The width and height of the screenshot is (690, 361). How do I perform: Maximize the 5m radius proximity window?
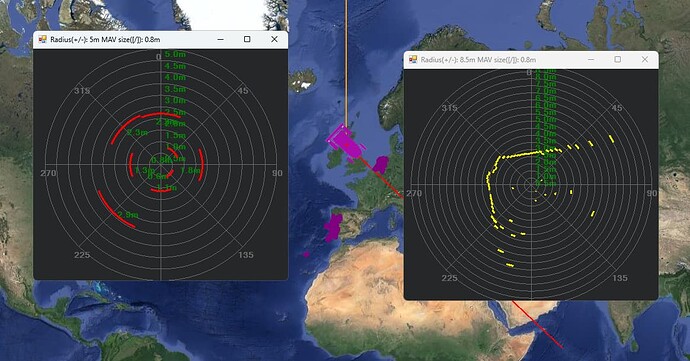(x=247, y=39)
